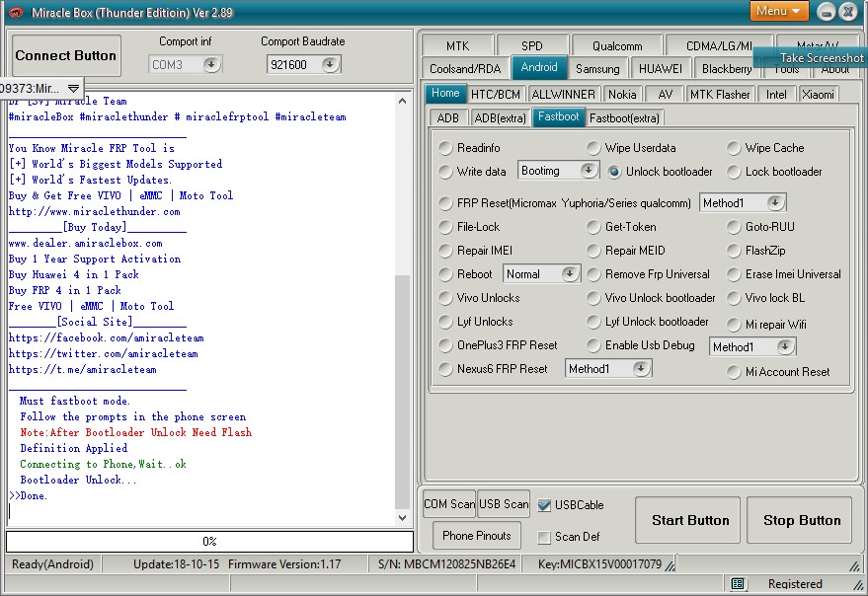
Task: Click the USB Scan button
Action: [x=504, y=504]
